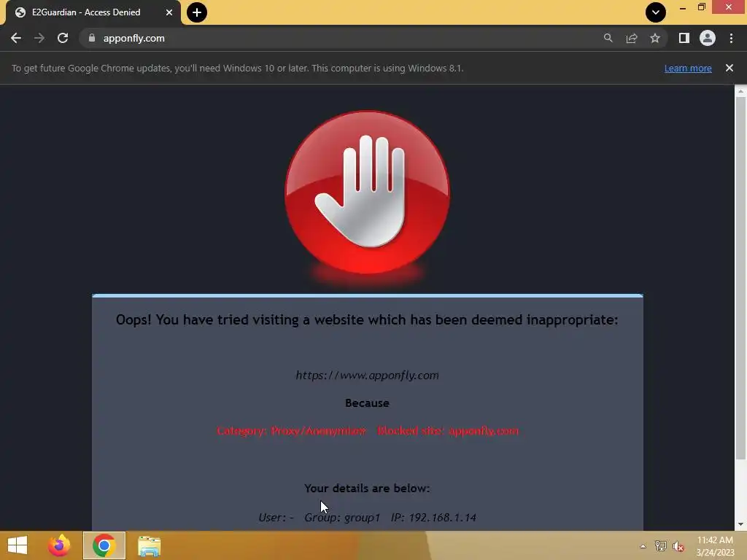Click the forward navigation arrow

[x=39, y=38]
